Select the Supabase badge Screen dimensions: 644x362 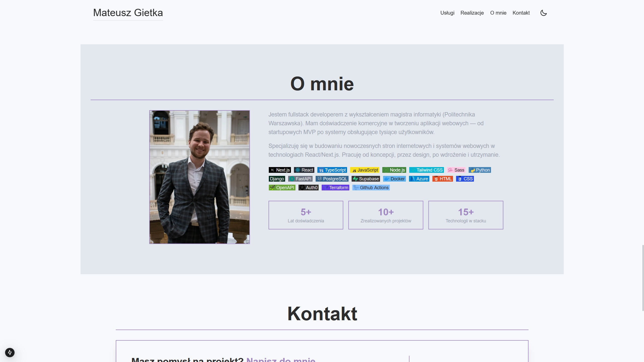(365, 179)
